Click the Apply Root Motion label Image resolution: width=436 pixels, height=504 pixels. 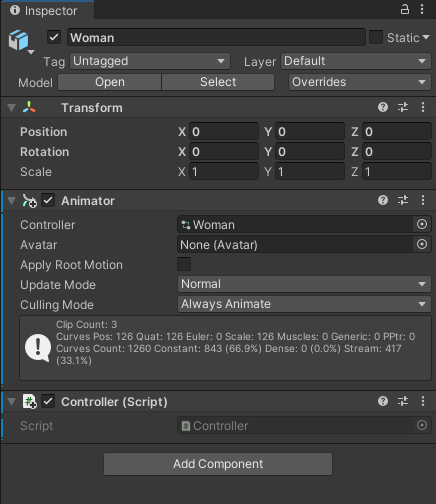71,265
